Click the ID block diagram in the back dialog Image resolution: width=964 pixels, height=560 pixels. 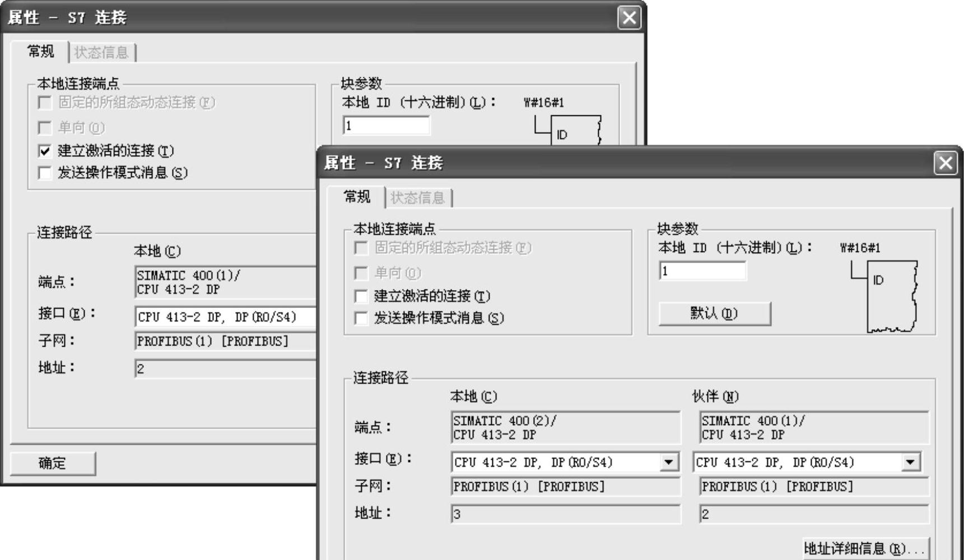pyautogui.click(x=568, y=130)
